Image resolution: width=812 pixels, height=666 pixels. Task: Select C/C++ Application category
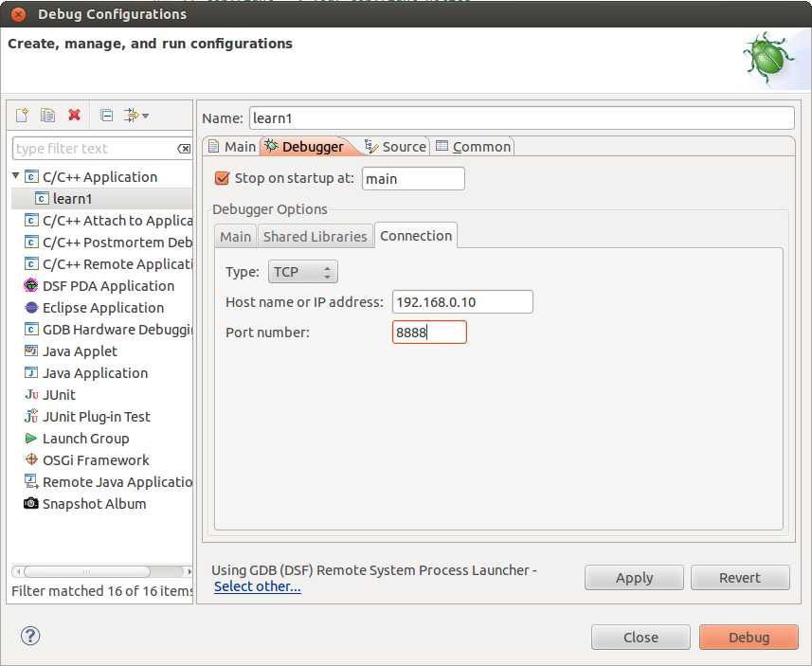(99, 177)
